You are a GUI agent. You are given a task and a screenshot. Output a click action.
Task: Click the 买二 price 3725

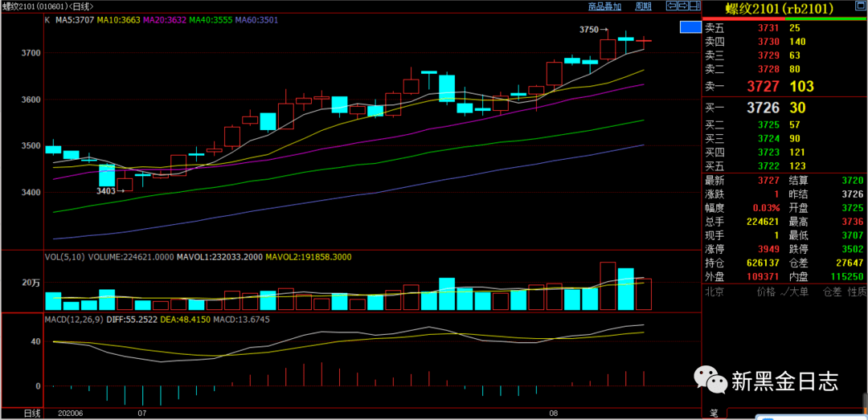coord(769,124)
